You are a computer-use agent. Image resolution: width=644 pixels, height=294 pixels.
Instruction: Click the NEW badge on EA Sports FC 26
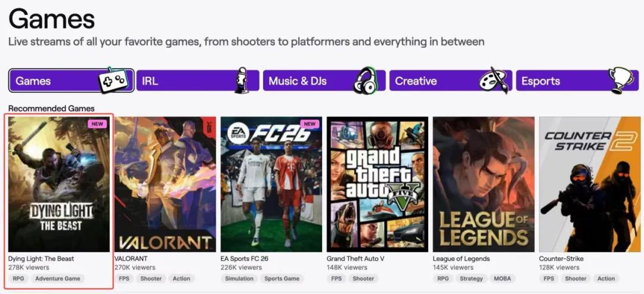tap(309, 124)
